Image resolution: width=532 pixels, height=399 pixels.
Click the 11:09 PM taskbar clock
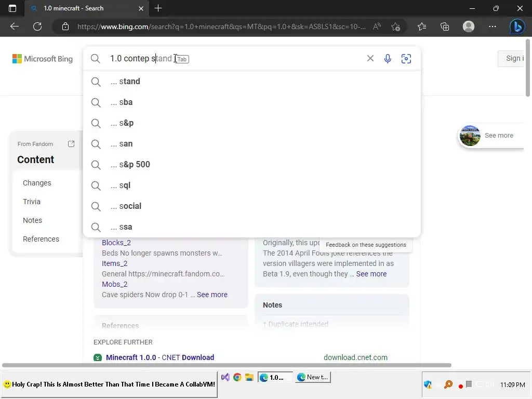(512, 385)
